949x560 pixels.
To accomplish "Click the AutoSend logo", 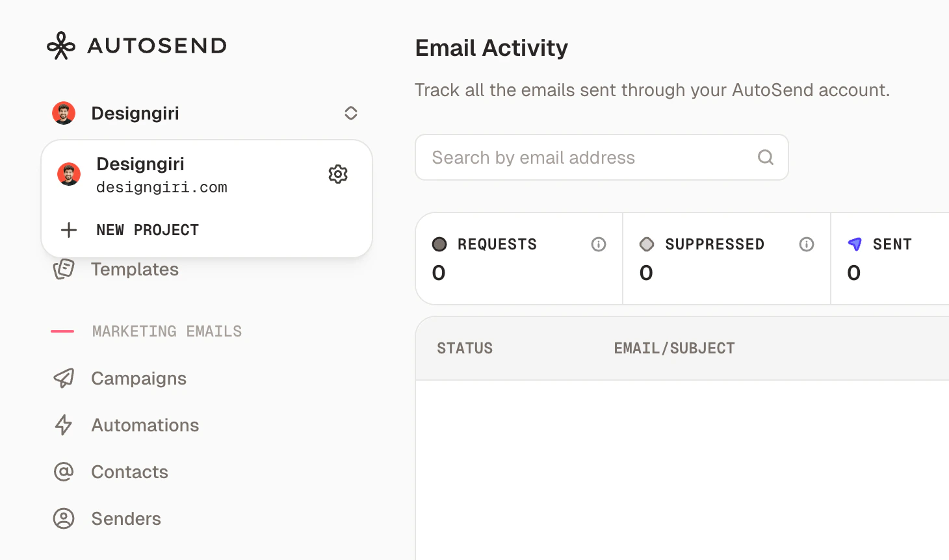I will [136, 45].
